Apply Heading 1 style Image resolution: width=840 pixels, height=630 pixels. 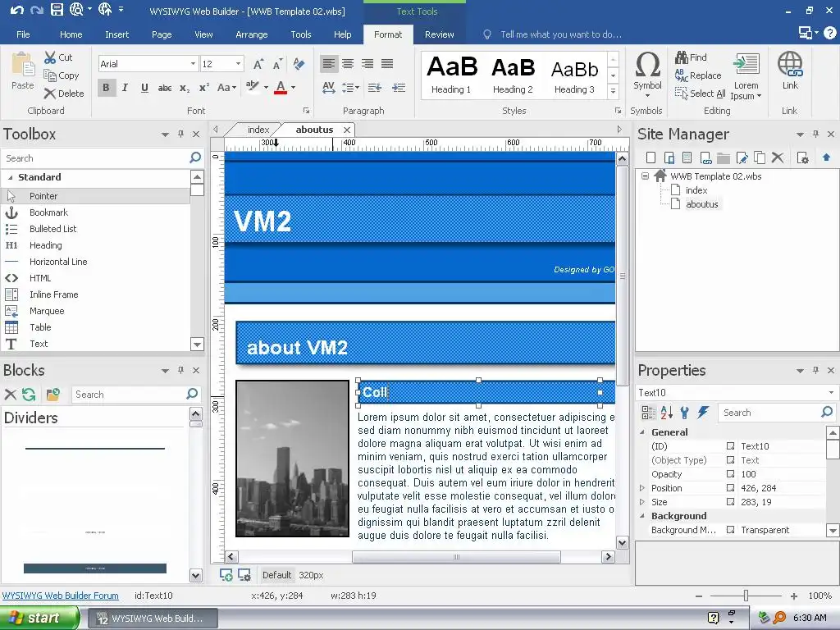pyautogui.click(x=451, y=75)
